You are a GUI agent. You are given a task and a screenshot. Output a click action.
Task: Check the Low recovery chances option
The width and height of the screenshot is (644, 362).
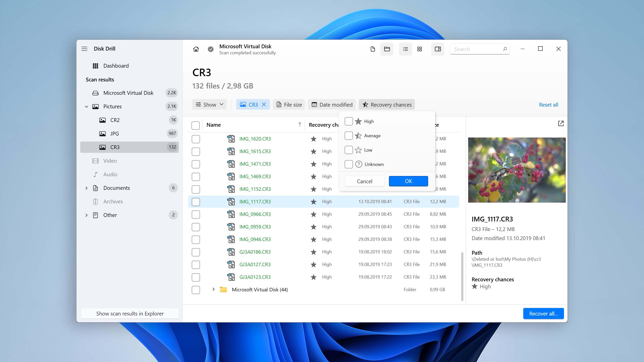point(349,150)
